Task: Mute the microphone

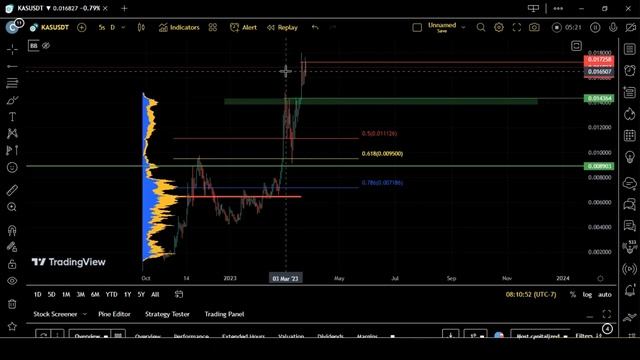Action: coord(613,27)
